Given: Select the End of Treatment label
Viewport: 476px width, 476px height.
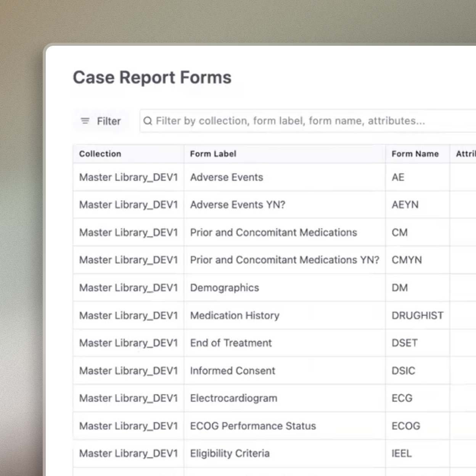Looking at the screenshot, I should (231, 343).
